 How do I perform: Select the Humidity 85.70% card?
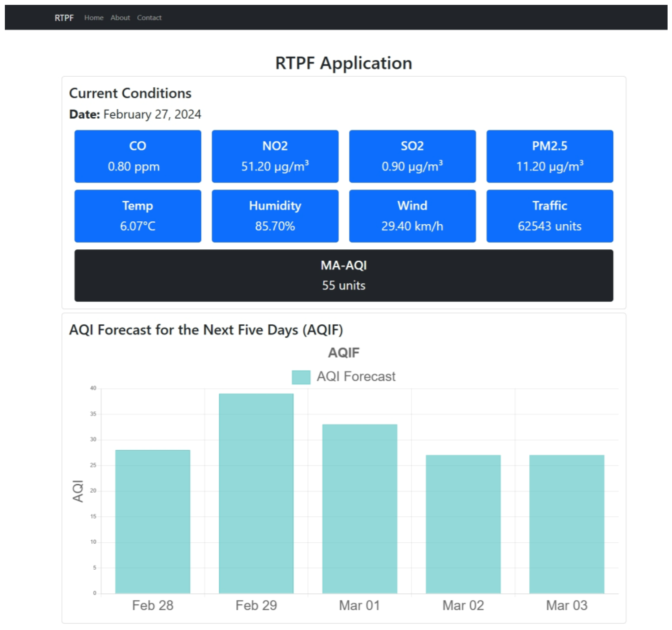coord(275,216)
